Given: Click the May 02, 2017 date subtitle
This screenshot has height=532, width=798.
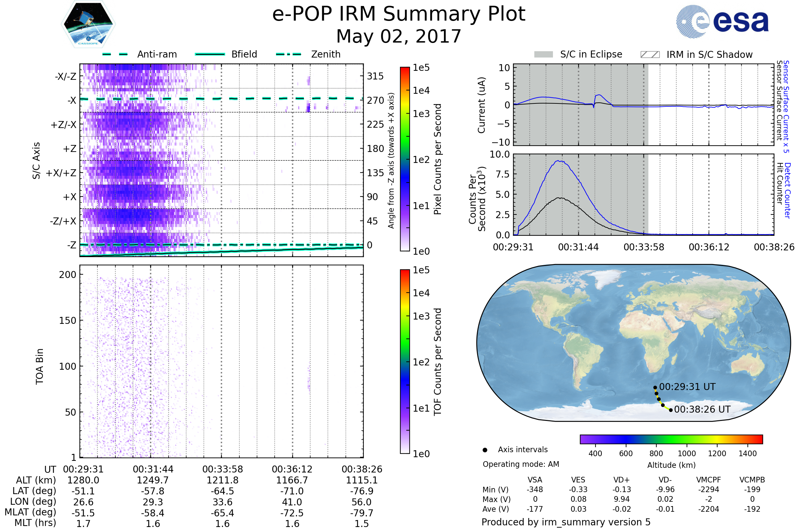Looking at the screenshot, I should (x=399, y=36).
